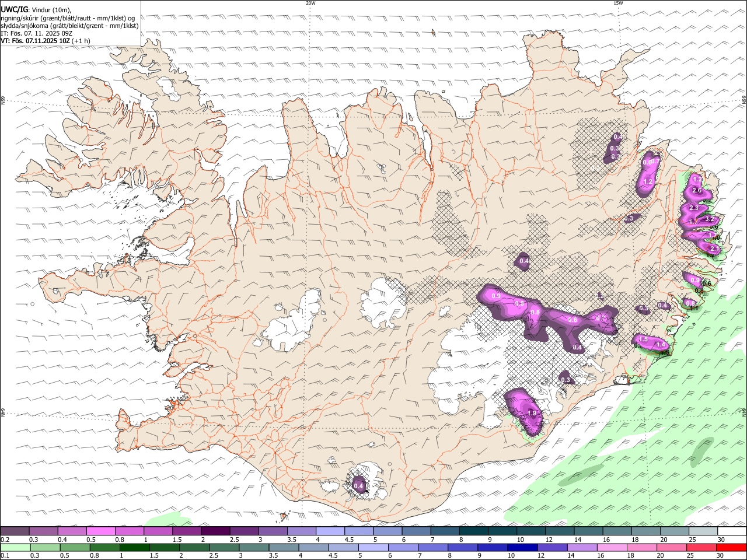Click the 0.8 value in the central snow band

(535, 313)
